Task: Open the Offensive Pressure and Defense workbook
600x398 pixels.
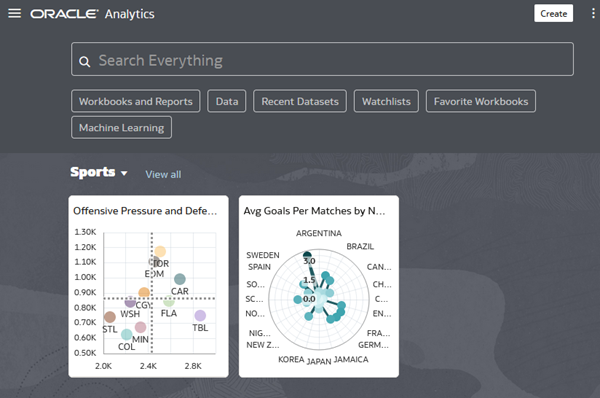Action: 148,287
